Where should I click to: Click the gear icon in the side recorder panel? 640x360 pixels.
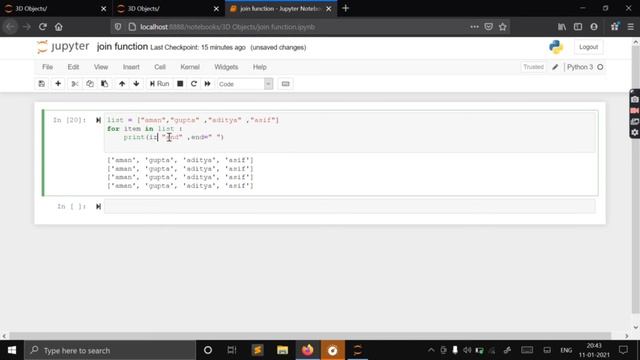(635, 132)
